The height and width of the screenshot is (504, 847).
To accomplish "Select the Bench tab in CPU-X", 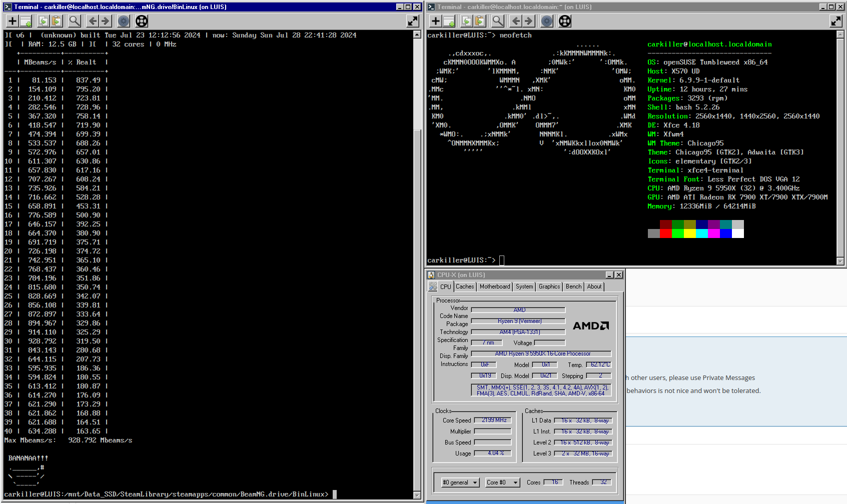I will click(x=574, y=286).
